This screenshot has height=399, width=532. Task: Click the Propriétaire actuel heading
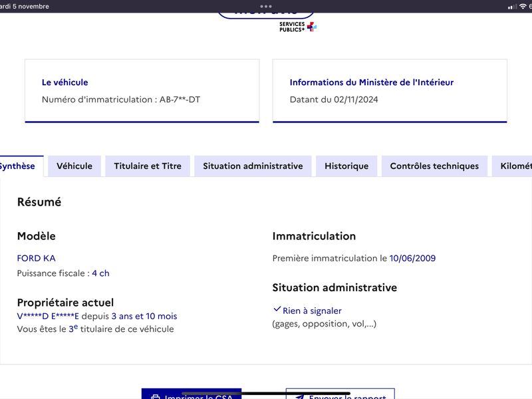(65, 303)
